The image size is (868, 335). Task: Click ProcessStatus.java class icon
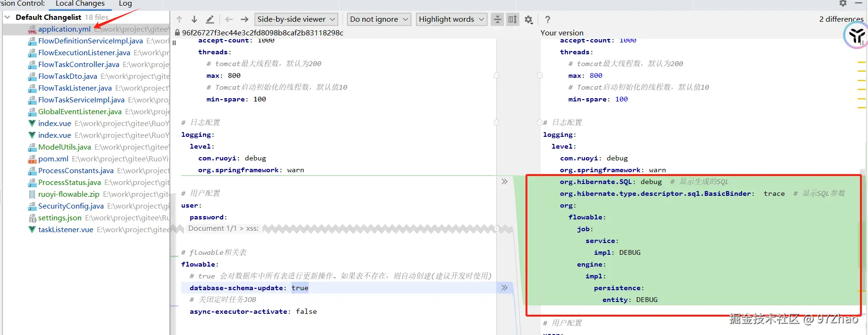[32, 183]
